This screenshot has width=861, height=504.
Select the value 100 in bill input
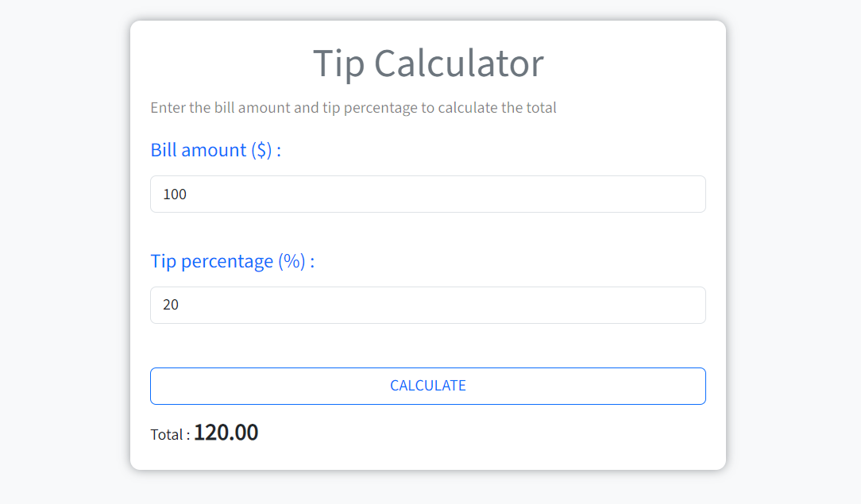click(x=174, y=194)
